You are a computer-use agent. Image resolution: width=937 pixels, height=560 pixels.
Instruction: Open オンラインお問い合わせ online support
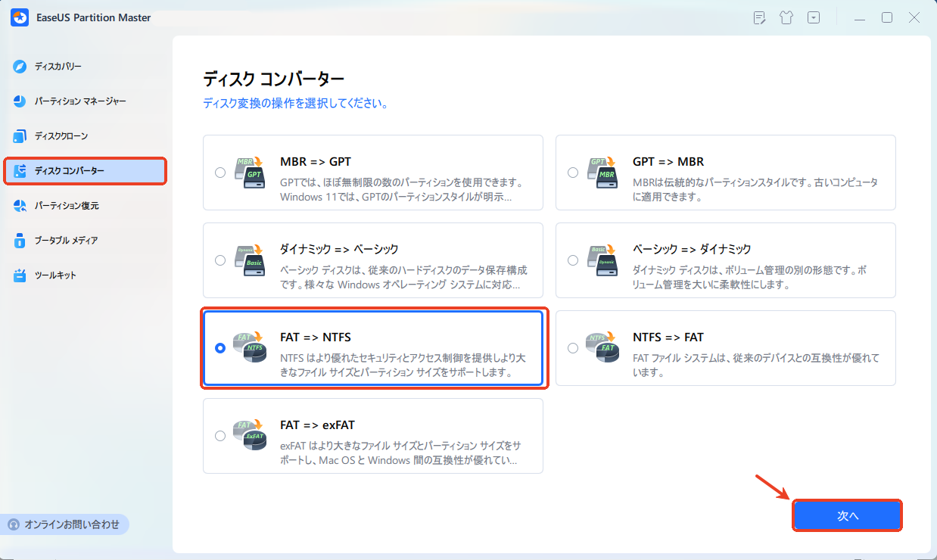(x=64, y=524)
